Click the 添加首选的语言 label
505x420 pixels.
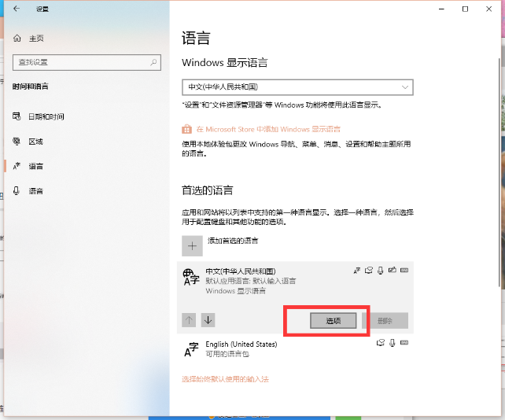(233, 241)
